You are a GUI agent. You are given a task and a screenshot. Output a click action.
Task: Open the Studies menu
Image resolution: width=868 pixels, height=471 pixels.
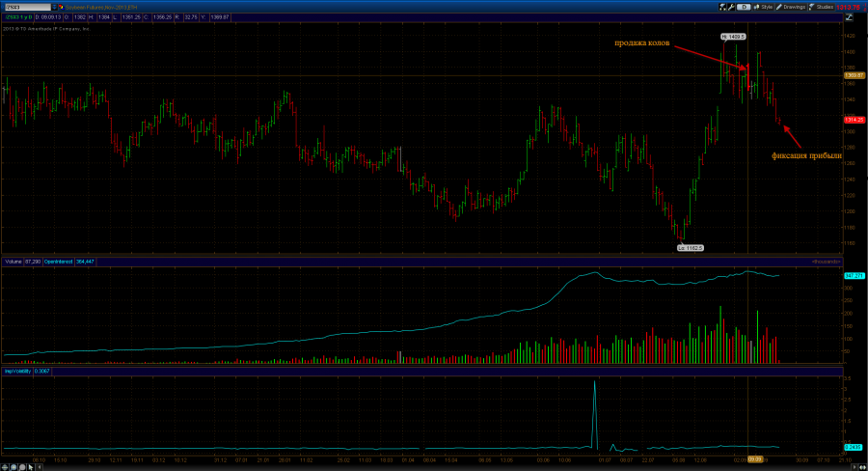(822, 7)
